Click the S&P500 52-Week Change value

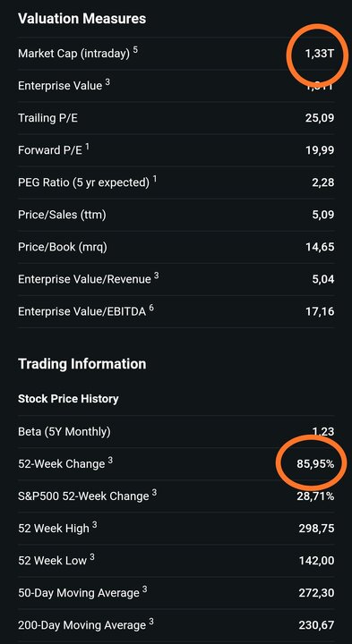[315, 496]
